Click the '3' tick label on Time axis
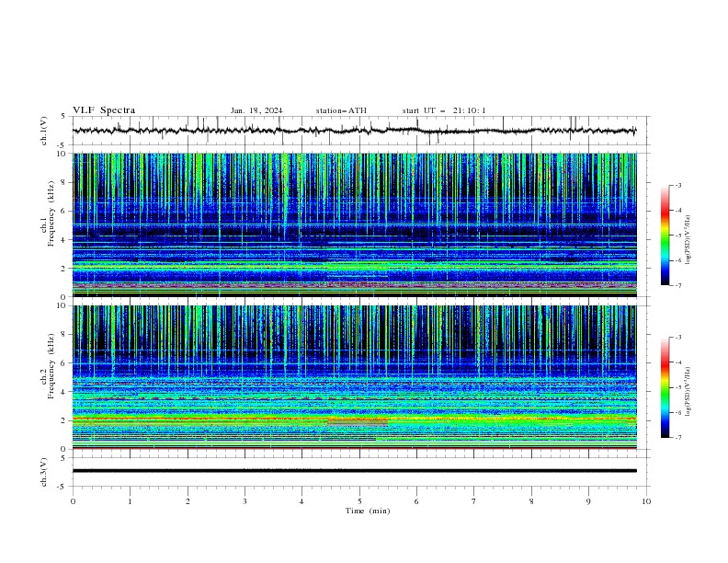 (245, 501)
